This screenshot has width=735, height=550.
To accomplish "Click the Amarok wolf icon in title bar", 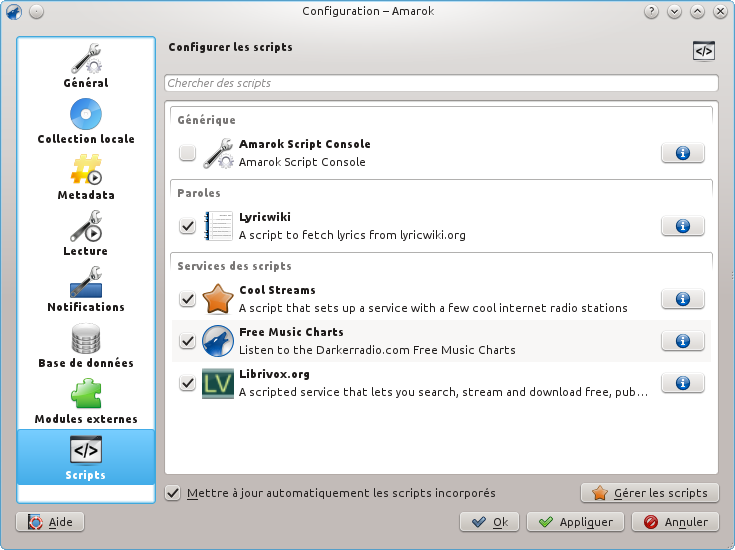I will click(x=14, y=11).
